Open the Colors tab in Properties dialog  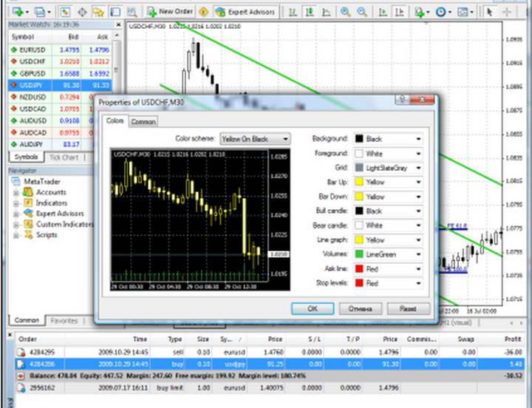click(x=115, y=120)
